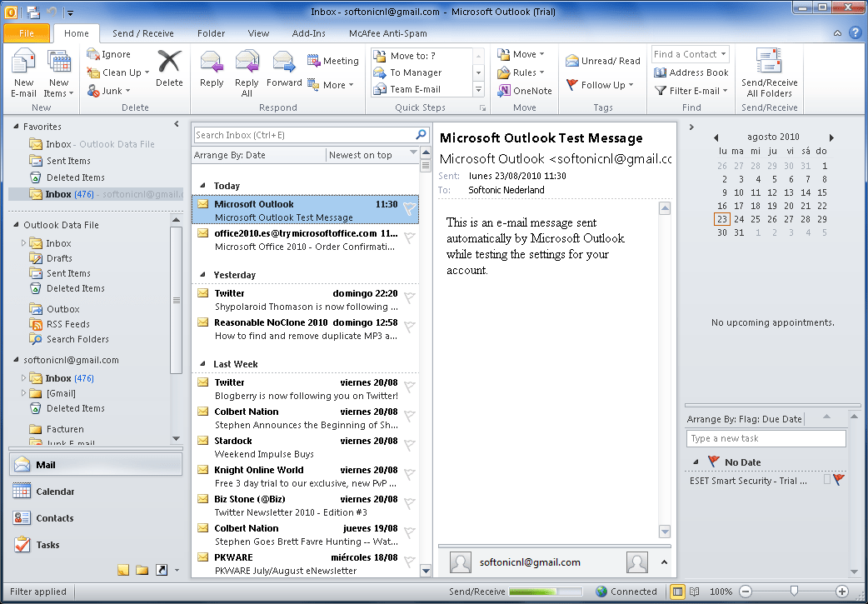Reply with a Meeting request

(333, 61)
